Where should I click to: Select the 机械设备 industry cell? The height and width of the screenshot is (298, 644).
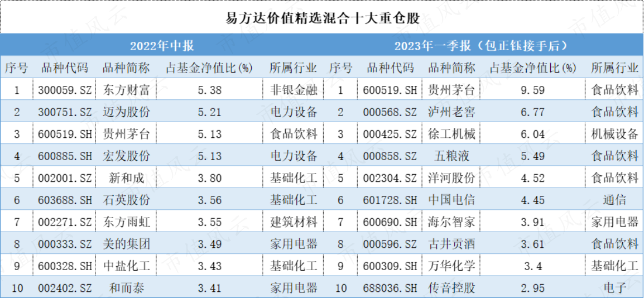pos(615,134)
